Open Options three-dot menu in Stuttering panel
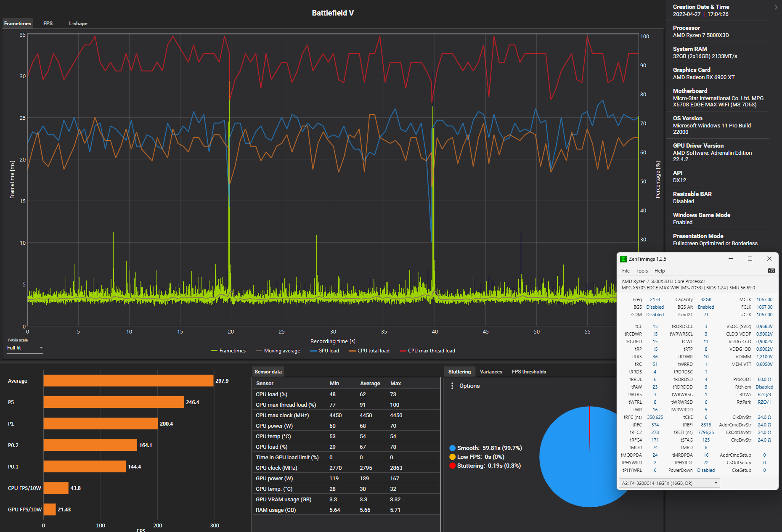The width and height of the screenshot is (782, 532). coord(452,386)
